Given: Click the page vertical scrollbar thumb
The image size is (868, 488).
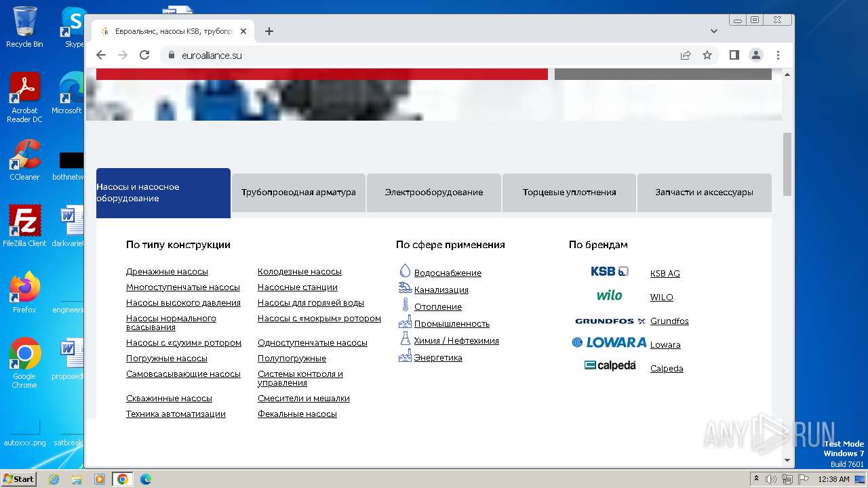Looking at the screenshot, I should click(787, 164).
